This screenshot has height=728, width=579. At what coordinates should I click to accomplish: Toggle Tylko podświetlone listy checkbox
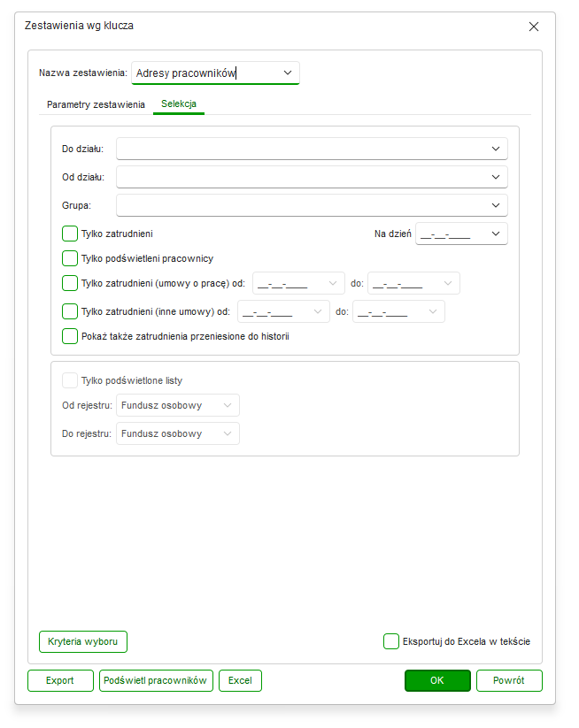pos(70,380)
